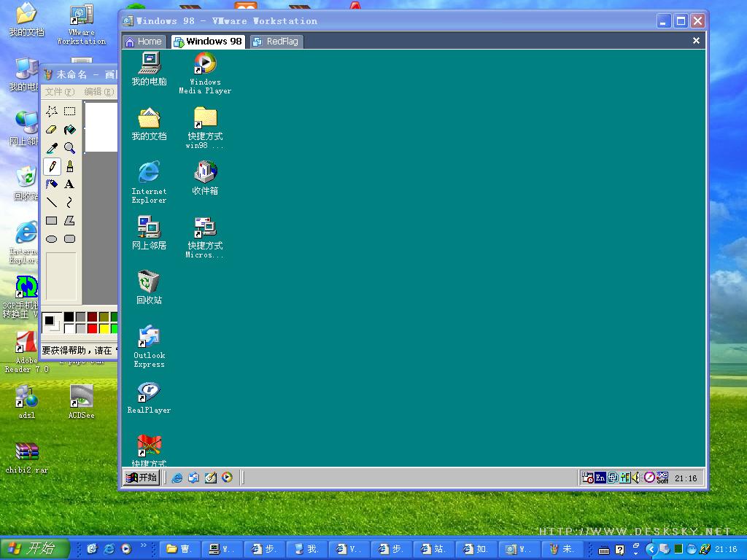Expand the XP Quick Launch overflow chevron
Screen dimensions: 747x560
tap(143, 545)
